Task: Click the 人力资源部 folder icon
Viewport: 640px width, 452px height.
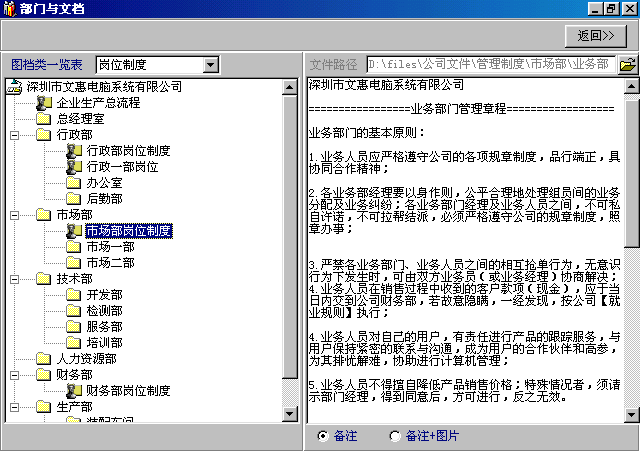Action: pos(43,359)
